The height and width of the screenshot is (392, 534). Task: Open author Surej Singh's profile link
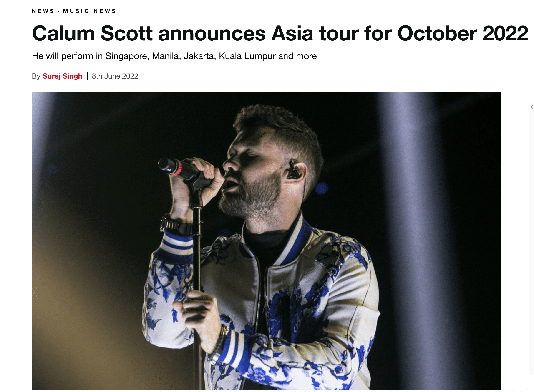click(63, 76)
